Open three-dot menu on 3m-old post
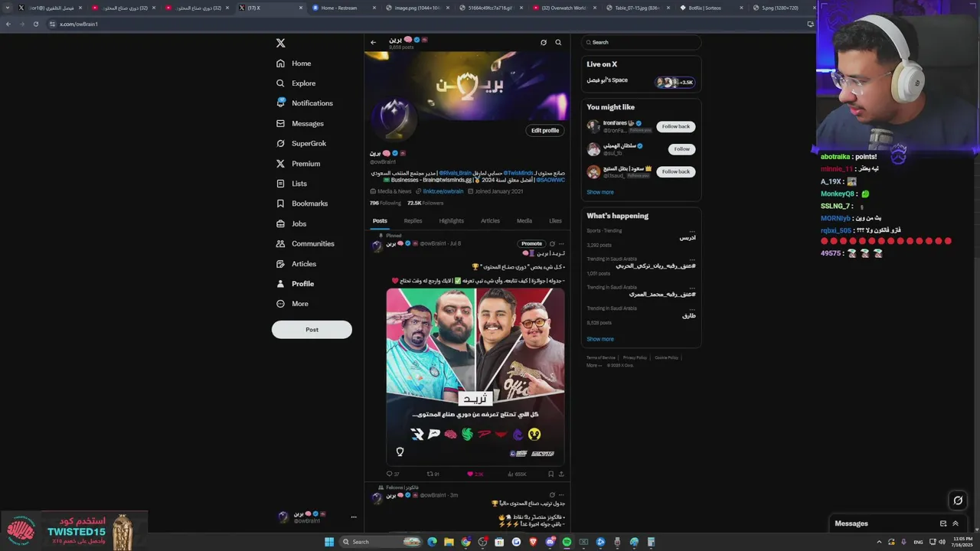 561,495
